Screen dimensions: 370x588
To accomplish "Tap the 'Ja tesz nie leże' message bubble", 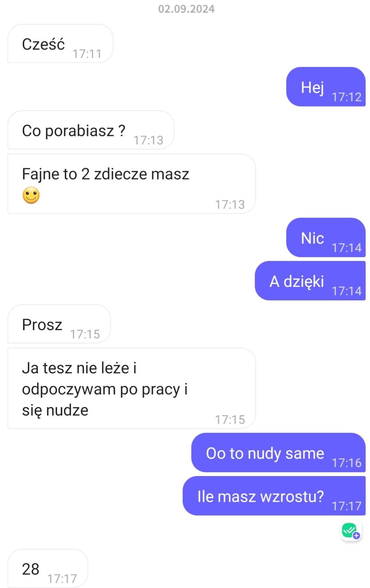I will pyautogui.click(x=132, y=389).
